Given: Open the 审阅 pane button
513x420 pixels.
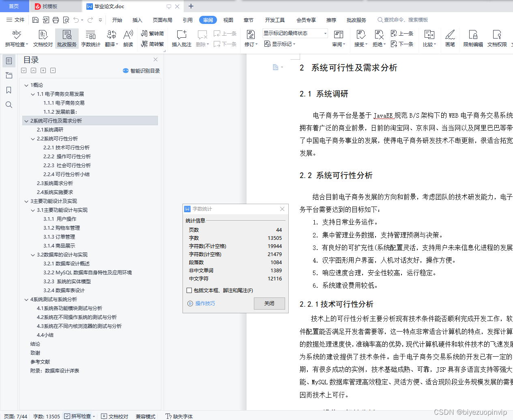Looking at the screenshot, I should [339, 39].
